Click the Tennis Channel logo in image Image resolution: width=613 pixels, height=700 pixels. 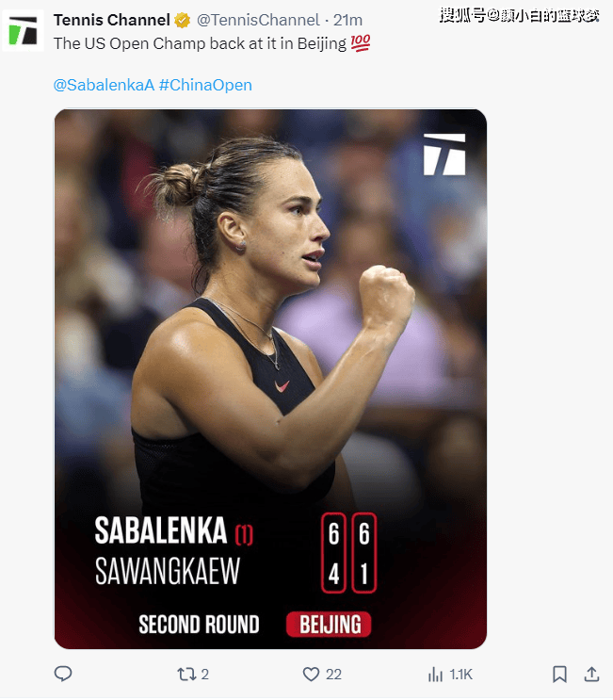pos(444,155)
